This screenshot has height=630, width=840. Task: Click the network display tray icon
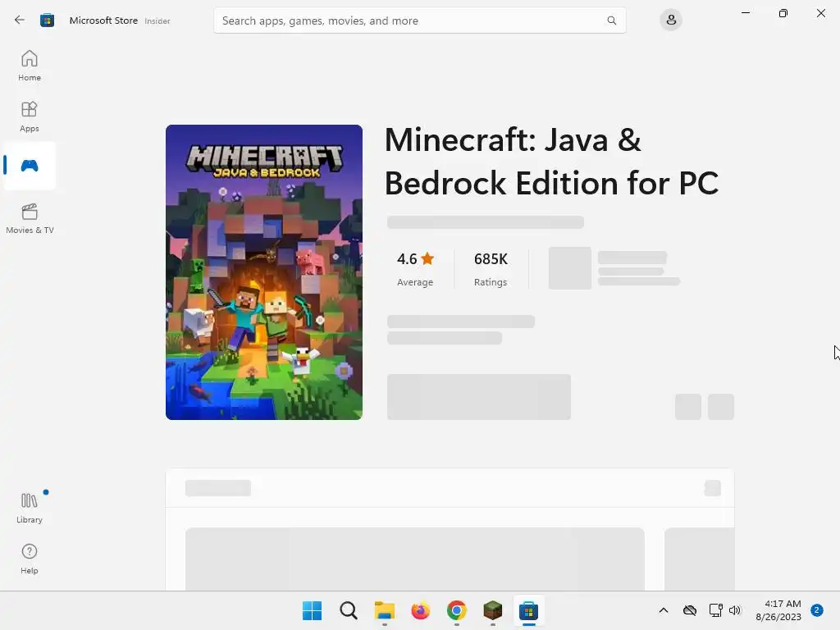coord(715,610)
